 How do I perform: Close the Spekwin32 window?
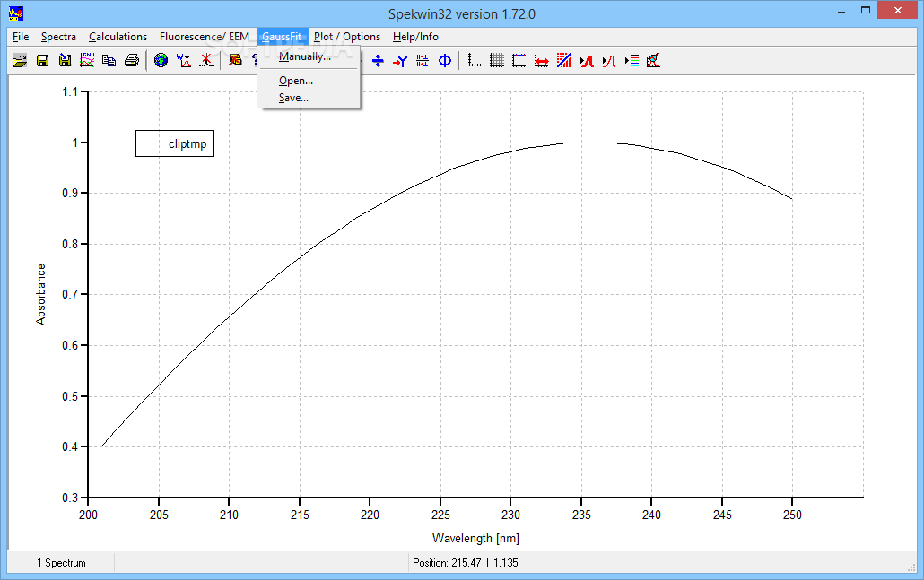(x=897, y=10)
